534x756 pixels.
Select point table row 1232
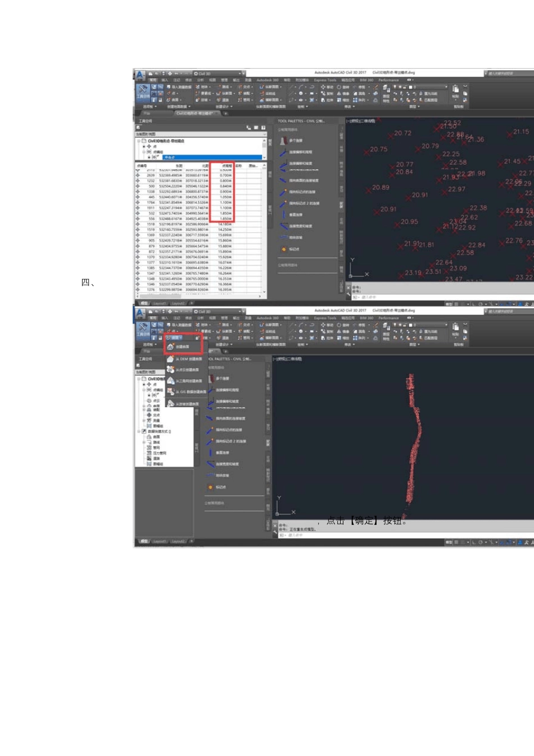198,181
